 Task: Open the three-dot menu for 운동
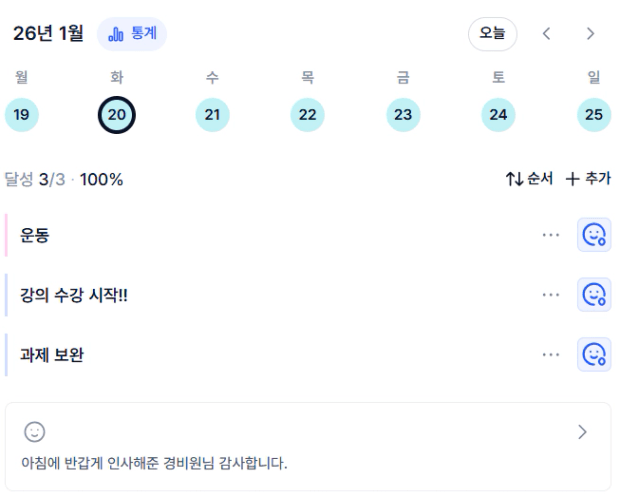click(550, 235)
